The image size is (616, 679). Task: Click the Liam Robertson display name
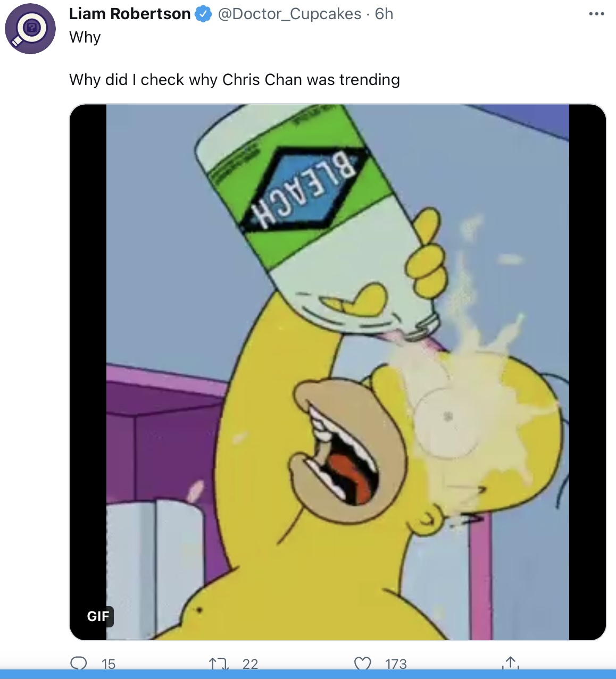(130, 14)
